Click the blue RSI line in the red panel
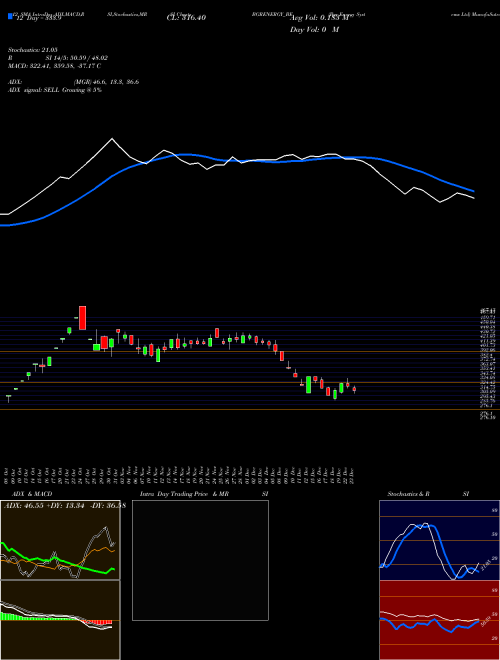This screenshot has width=500, height=660. point(429,625)
